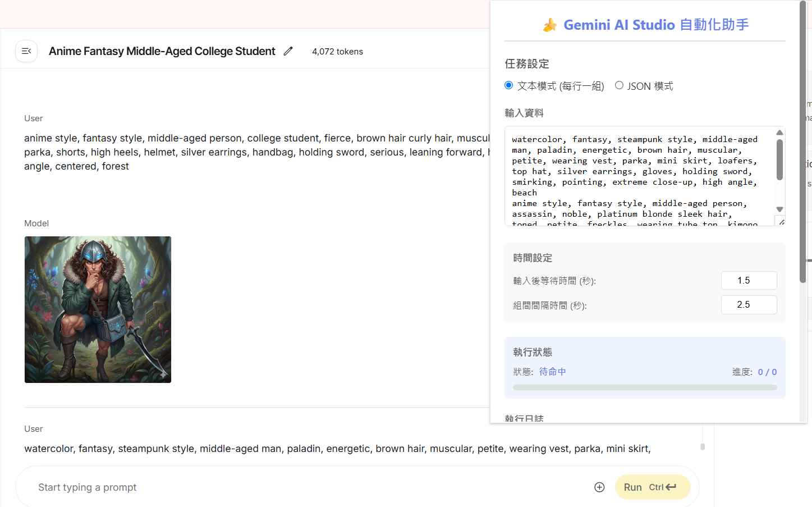Viewport: 812px width, 507px height.
Task: Click the textarea scroll up arrow
Action: [x=779, y=133]
